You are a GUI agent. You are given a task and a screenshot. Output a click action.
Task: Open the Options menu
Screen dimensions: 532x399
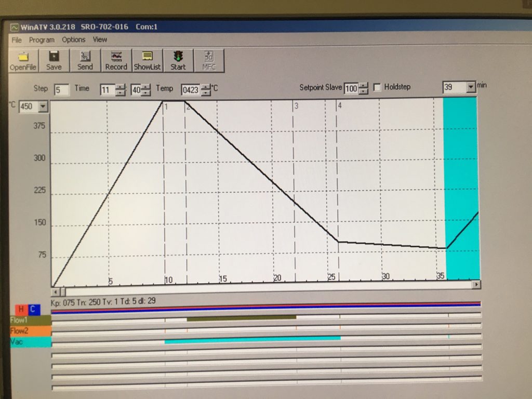73,39
